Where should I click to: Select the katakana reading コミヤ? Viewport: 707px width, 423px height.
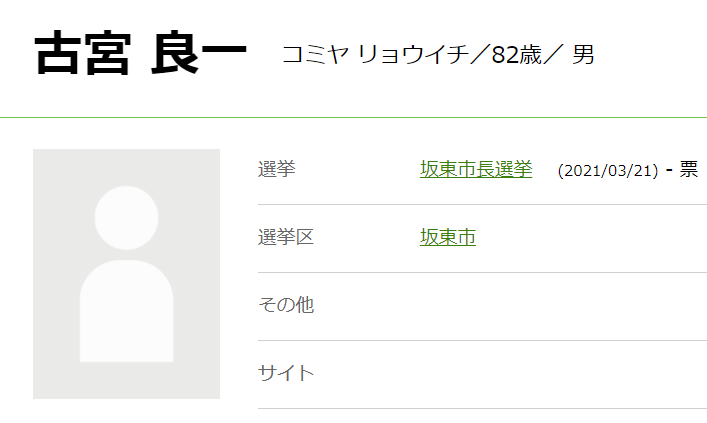313,54
